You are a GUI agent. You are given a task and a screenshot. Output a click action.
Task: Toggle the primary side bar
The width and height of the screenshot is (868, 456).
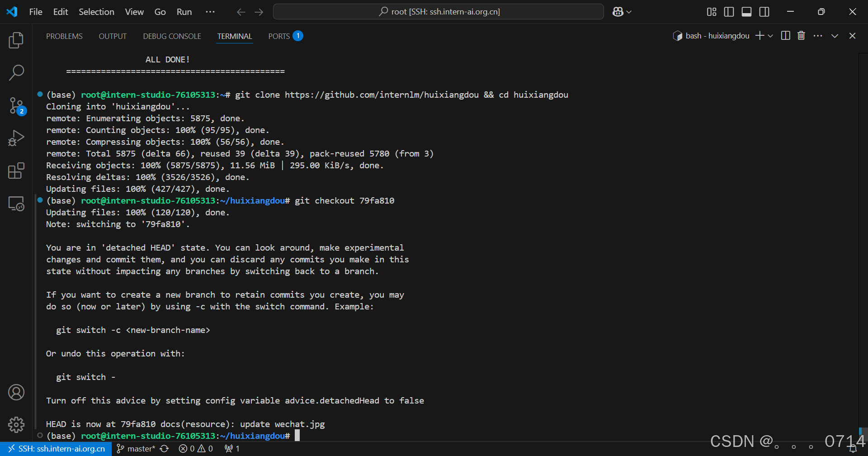pos(729,12)
